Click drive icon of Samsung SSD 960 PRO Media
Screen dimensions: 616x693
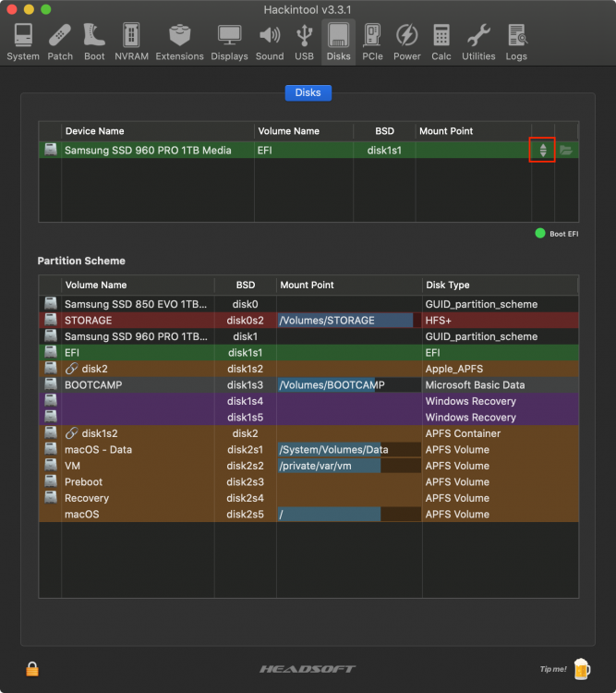(x=51, y=150)
